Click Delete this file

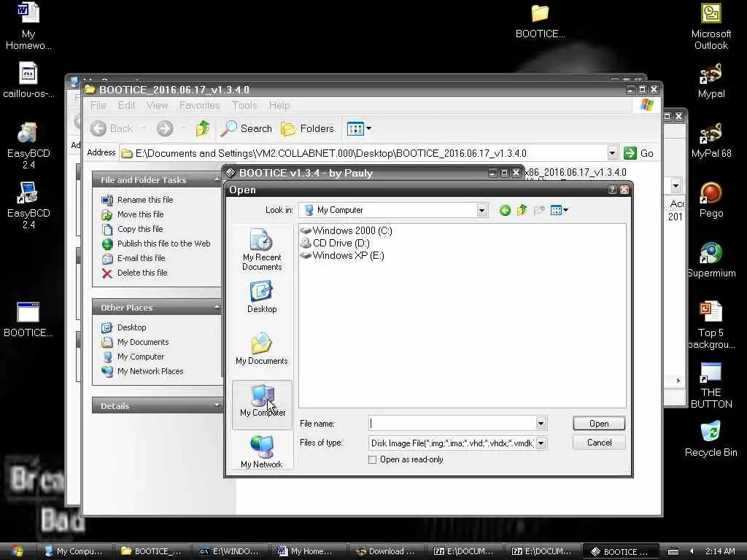click(x=142, y=273)
